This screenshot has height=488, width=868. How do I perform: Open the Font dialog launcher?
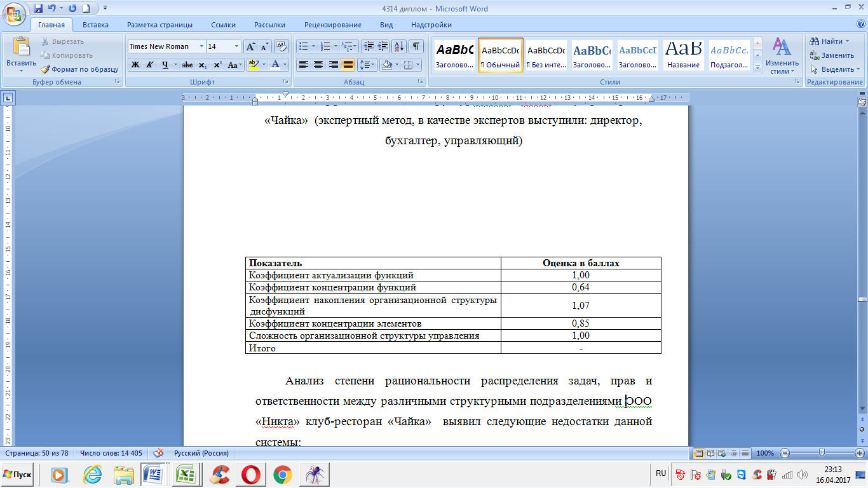[x=286, y=82]
